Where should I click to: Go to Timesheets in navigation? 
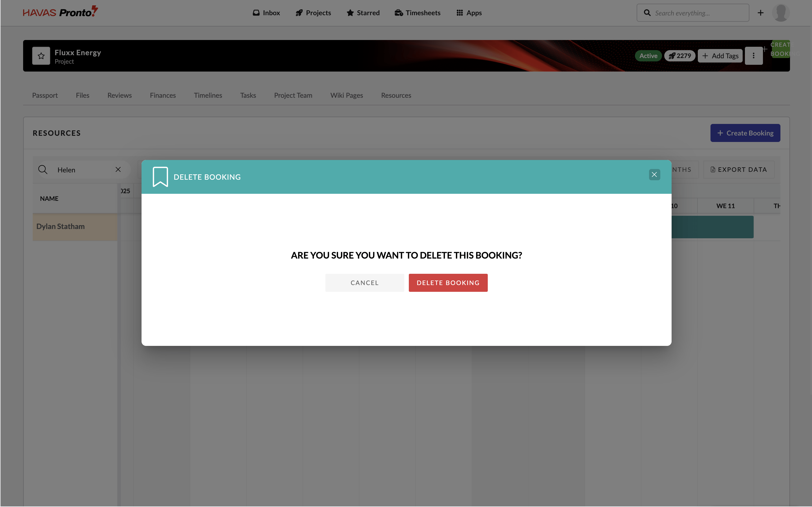417,13
